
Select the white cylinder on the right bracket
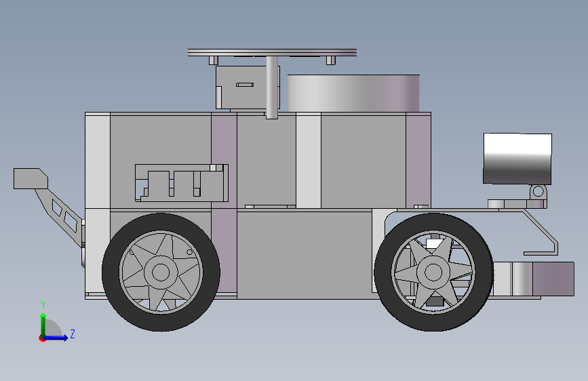pyautogui.click(x=517, y=158)
